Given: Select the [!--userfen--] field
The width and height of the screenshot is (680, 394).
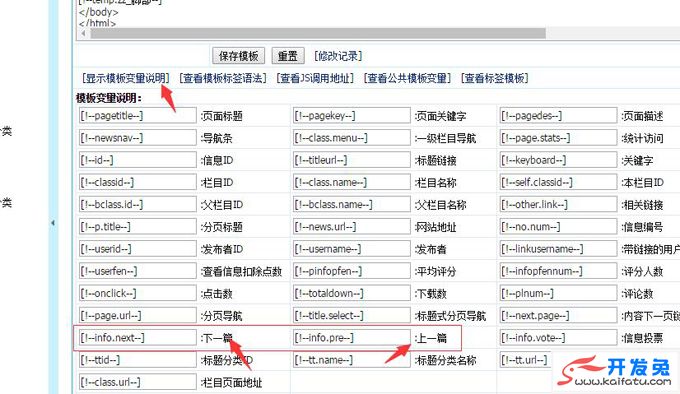Looking at the screenshot, I should click(x=137, y=271).
